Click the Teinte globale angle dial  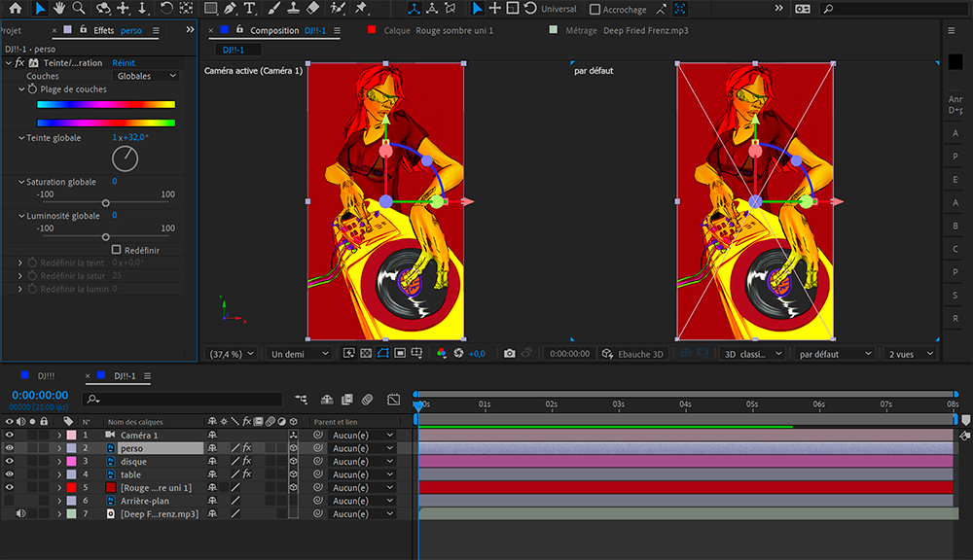click(125, 158)
